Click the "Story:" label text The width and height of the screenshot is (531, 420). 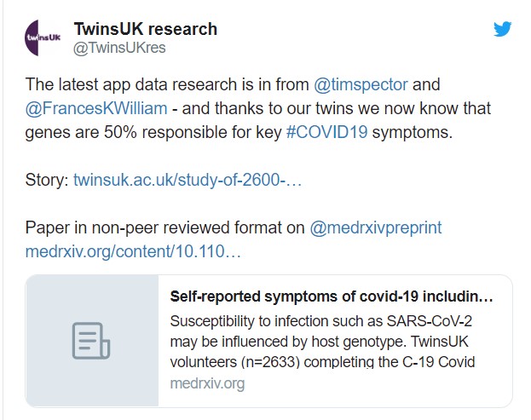point(47,180)
